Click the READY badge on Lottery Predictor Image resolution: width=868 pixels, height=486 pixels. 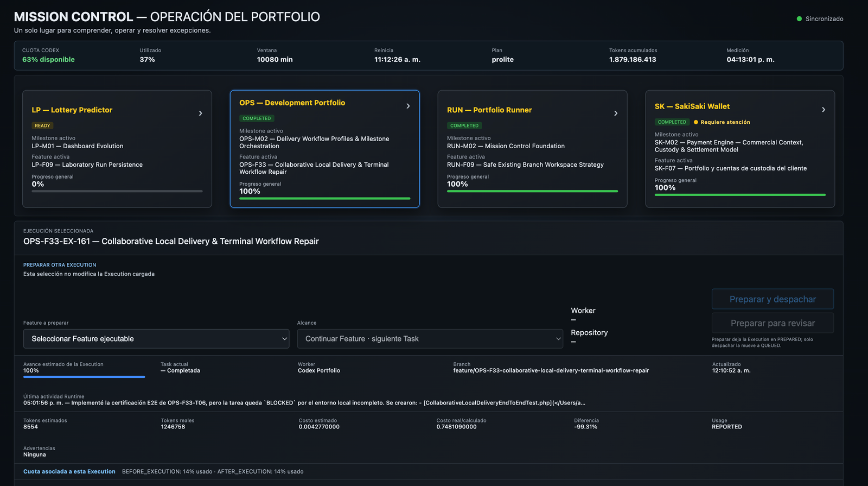(x=42, y=125)
